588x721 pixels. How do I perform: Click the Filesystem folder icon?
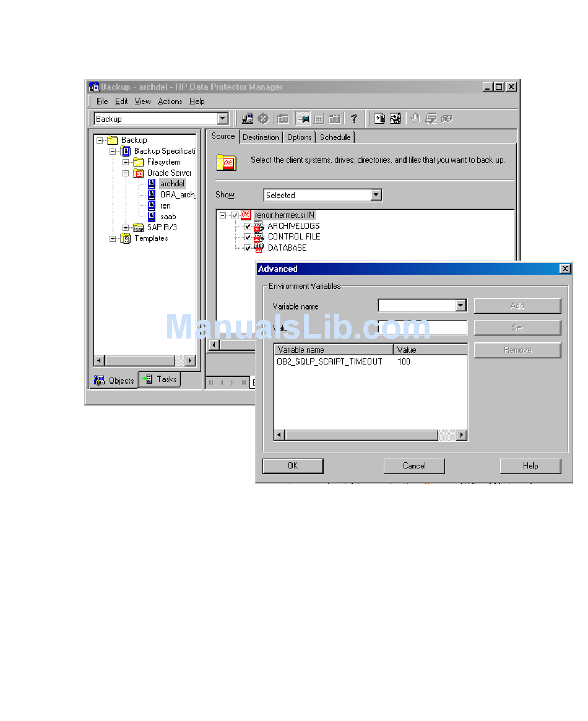139,162
